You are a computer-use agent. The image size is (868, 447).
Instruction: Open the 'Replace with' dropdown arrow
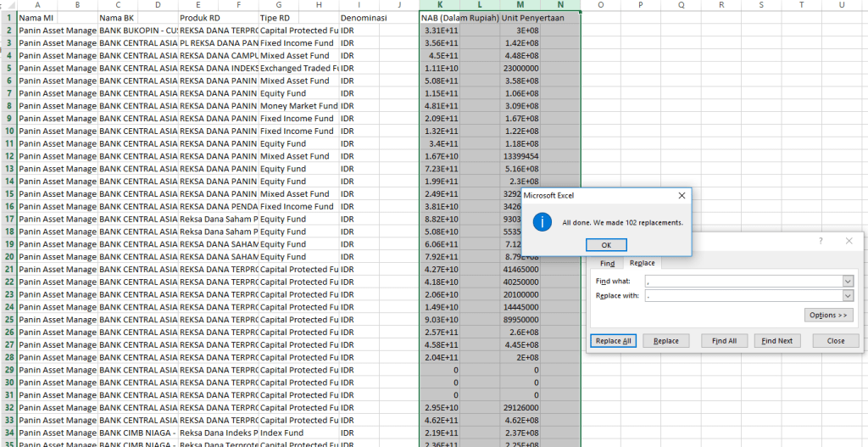coord(847,296)
